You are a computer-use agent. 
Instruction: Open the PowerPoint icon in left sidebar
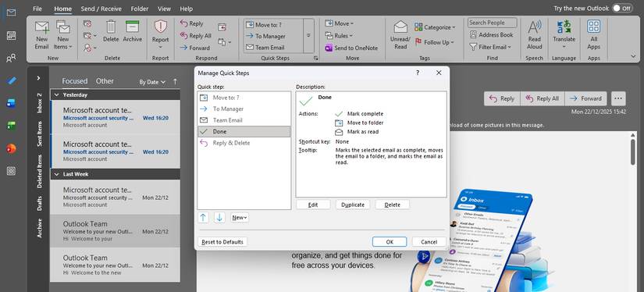12,148
